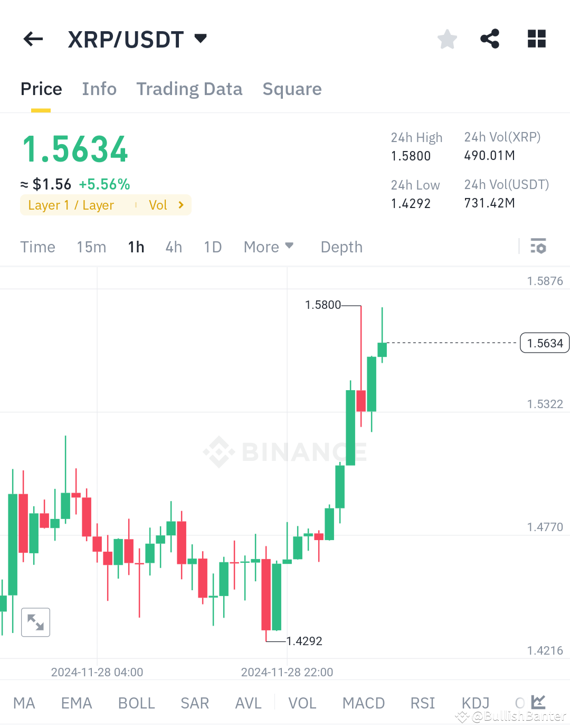The height and width of the screenshot is (728, 570).
Task: Select the RSI indicator label
Action: 422,703
